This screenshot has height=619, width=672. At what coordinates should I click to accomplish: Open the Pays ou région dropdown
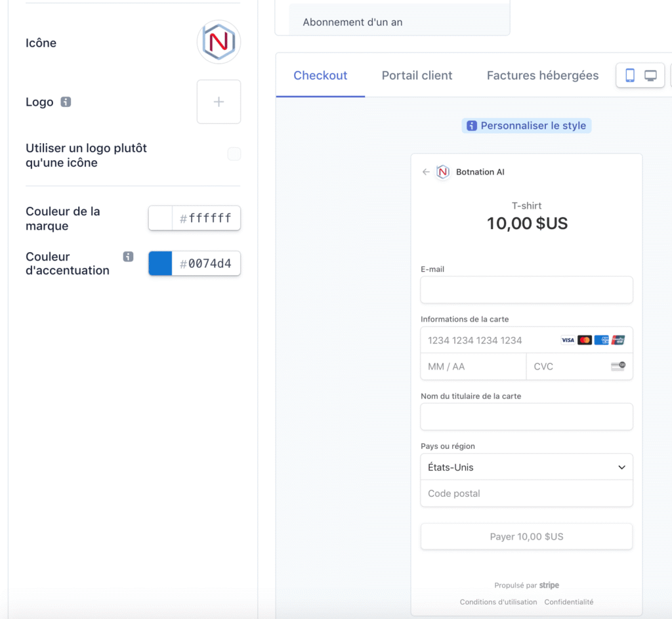[x=526, y=467]
